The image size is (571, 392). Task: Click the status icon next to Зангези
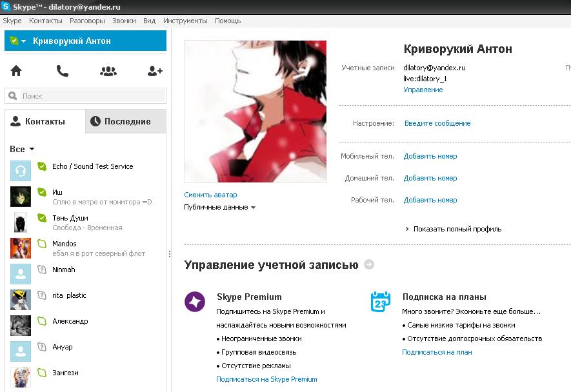click(x=42, y=373)
